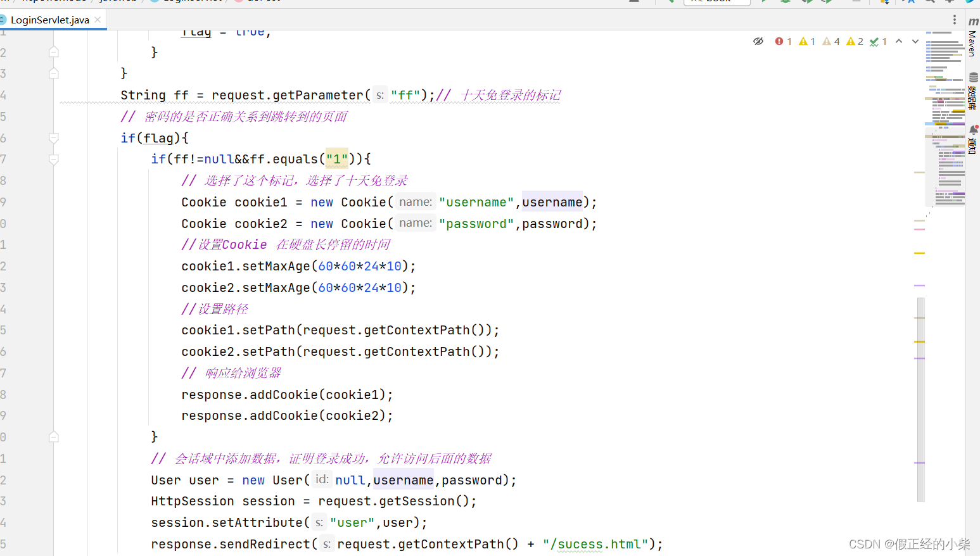Click the highlighted 'username' argument in the new Cookie line

coord(552,202)
